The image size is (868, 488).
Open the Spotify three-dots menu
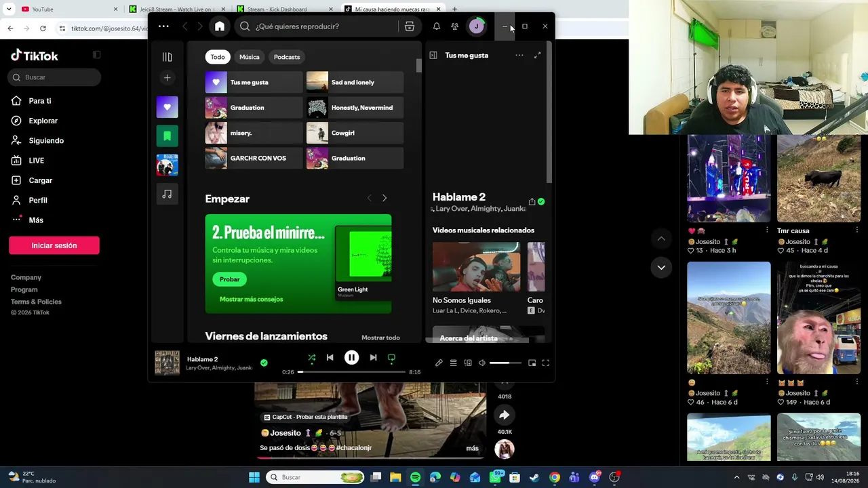click(x=163, y=26)
